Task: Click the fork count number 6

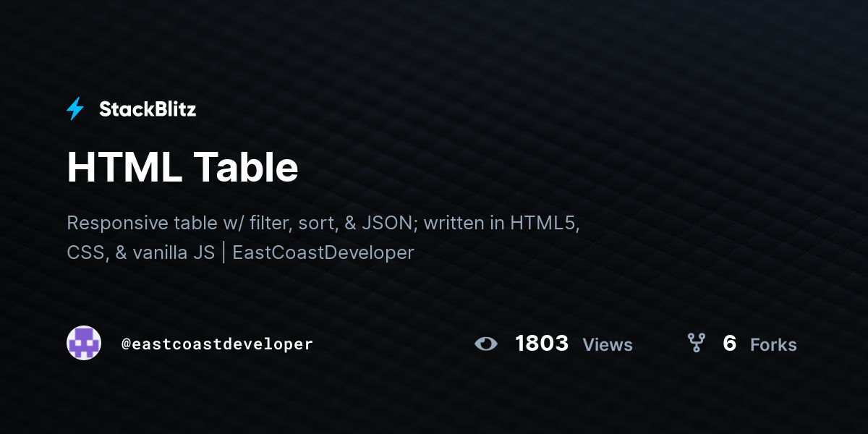Action: click(729, 344)
